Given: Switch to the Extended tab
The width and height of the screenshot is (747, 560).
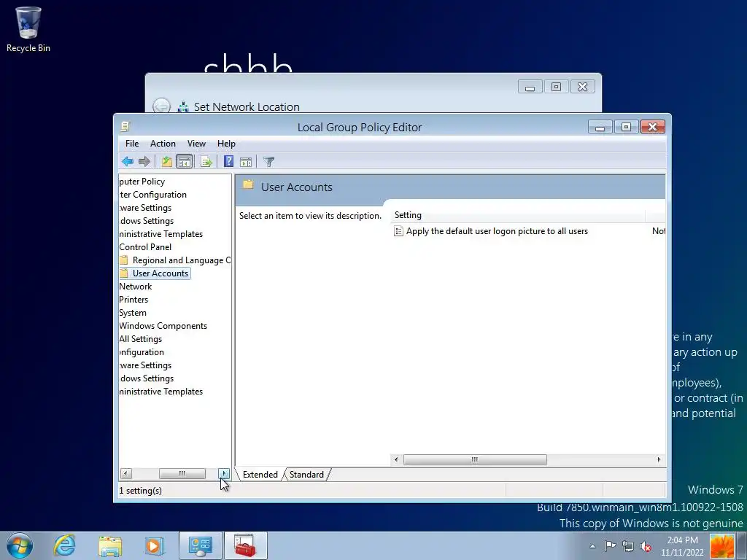Looking at the screenshot, I should click(x=260, y=474).
